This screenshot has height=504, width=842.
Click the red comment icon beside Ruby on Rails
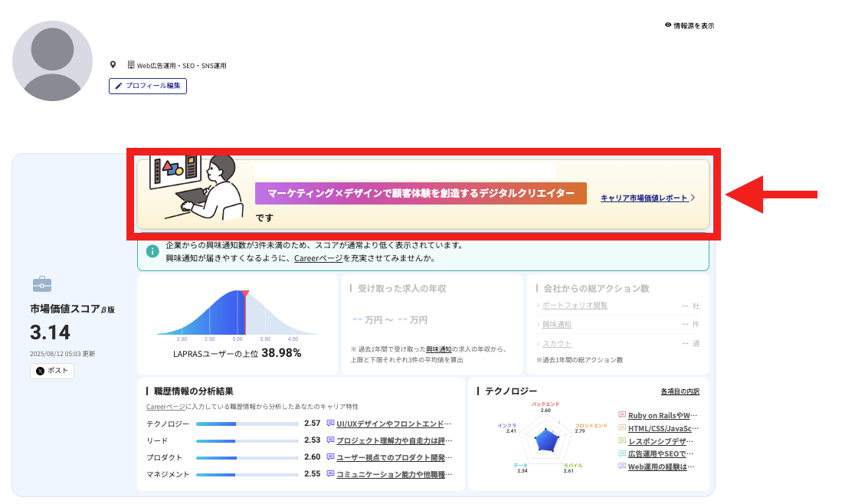(622, 415)
